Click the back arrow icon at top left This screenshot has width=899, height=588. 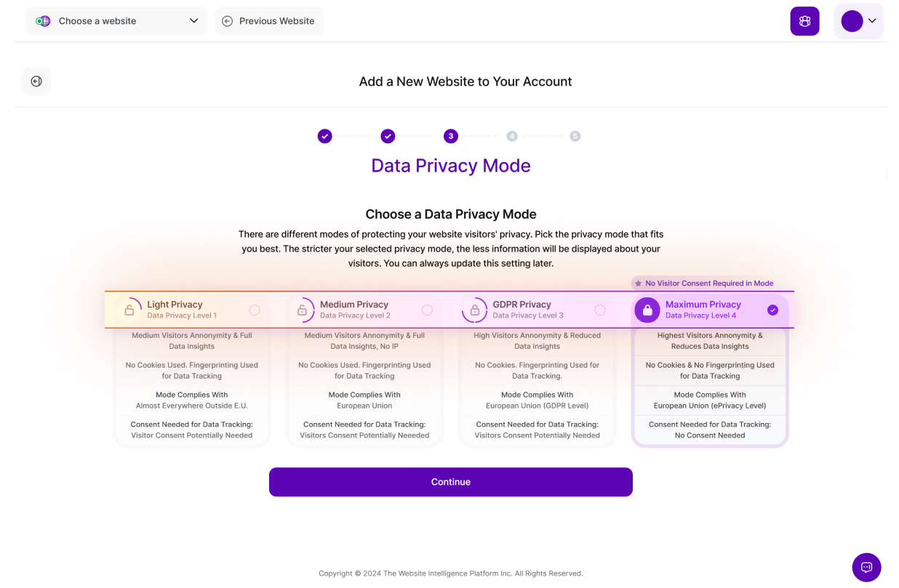[36, 81]
